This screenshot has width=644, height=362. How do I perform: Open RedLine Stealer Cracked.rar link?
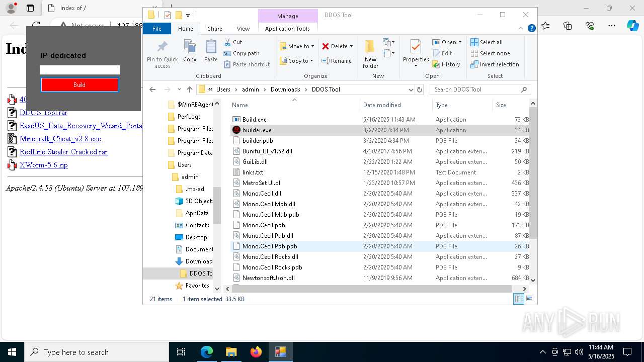63,152
